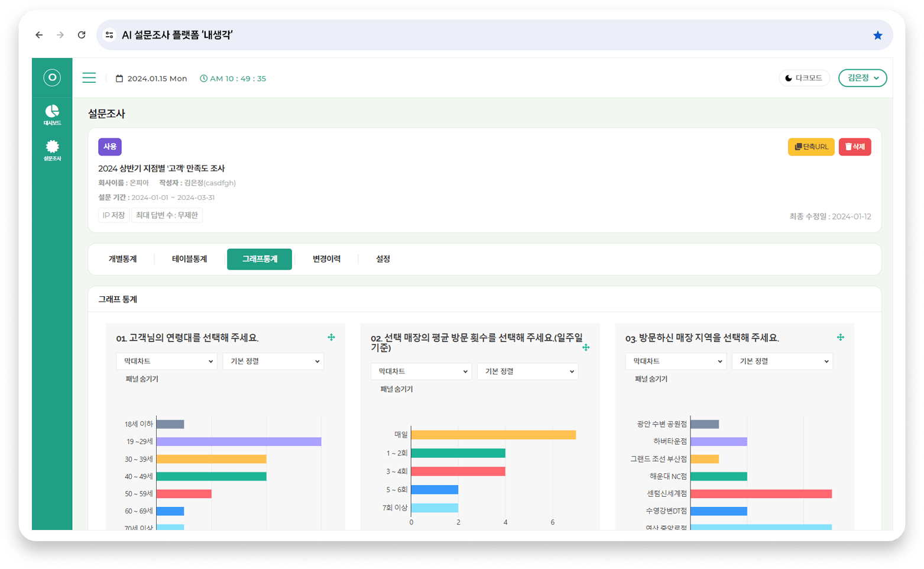Click 패널 숨기기 under question 02
Viewport: 924px width, 569px height.
[x=397, y=389]
